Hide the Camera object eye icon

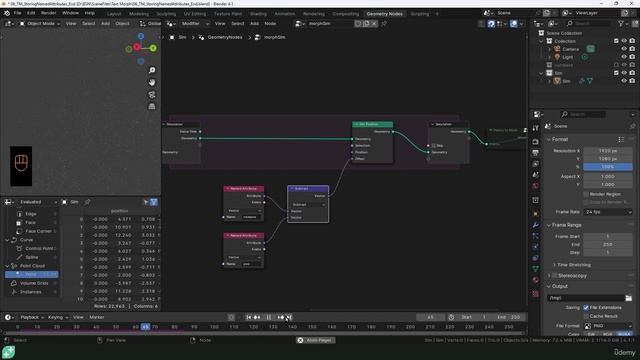click(x=624, y=49)
